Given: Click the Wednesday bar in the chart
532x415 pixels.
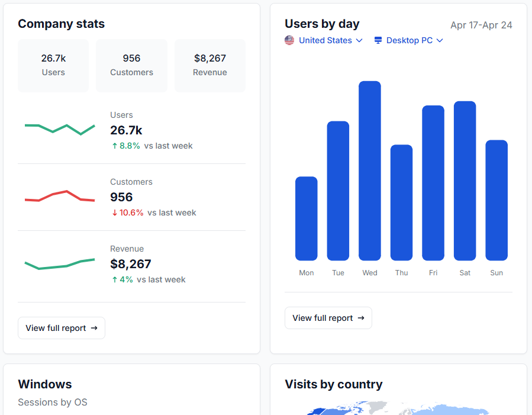Looking at the screenshot, I should (370, 172).
